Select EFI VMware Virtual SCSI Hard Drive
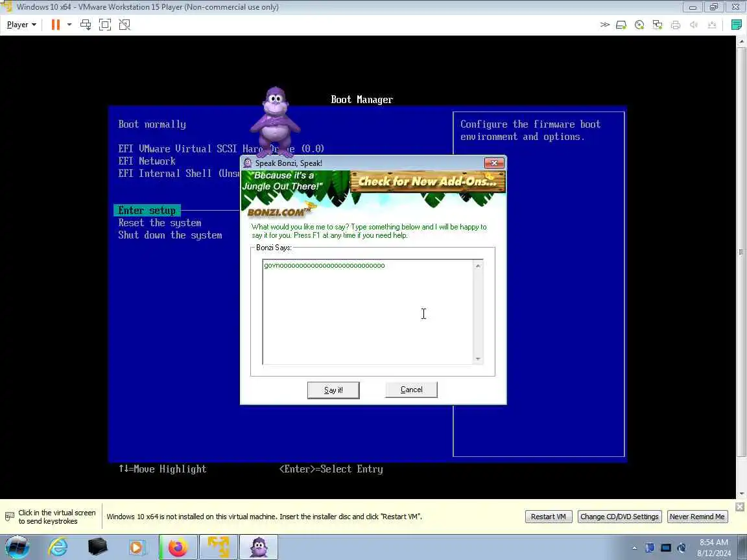The image size is (747, 560). (x=221, y=148)
